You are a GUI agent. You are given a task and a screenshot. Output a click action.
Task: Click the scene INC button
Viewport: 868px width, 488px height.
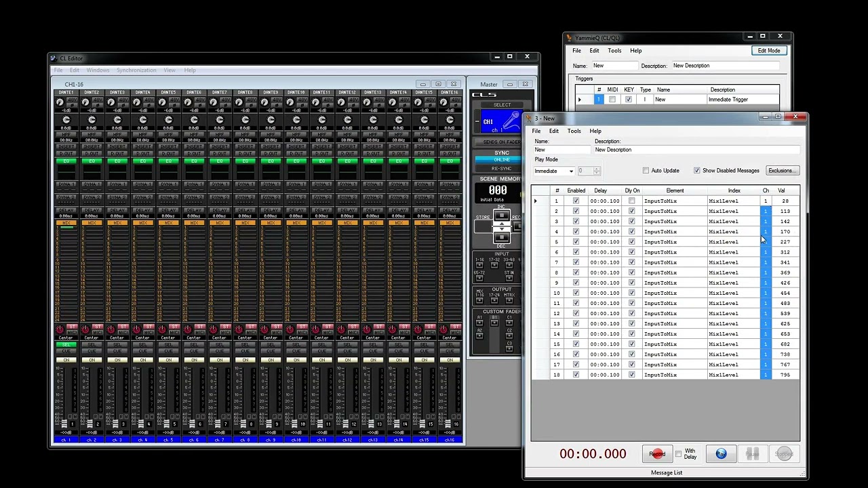[501, 216]
